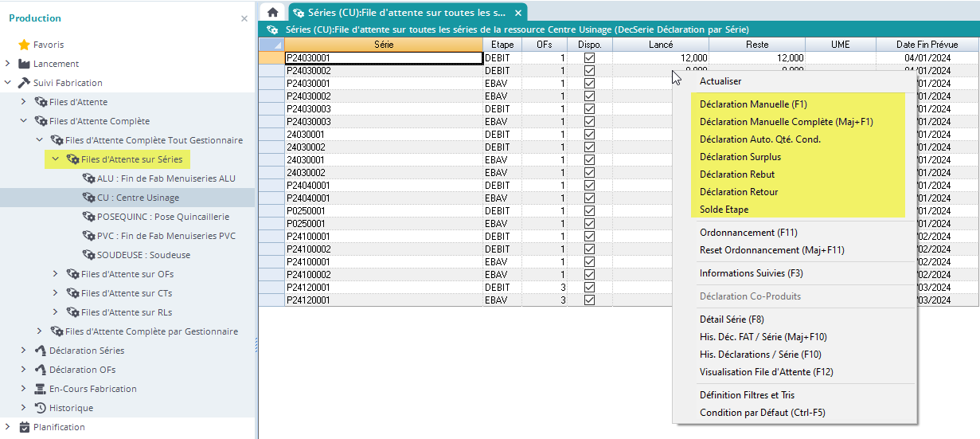Sort by the Série column header
The image size is (980, 439).
384,45
